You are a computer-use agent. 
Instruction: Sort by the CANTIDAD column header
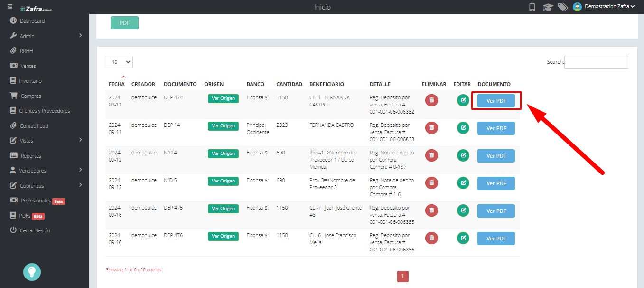tap(289, 84)
